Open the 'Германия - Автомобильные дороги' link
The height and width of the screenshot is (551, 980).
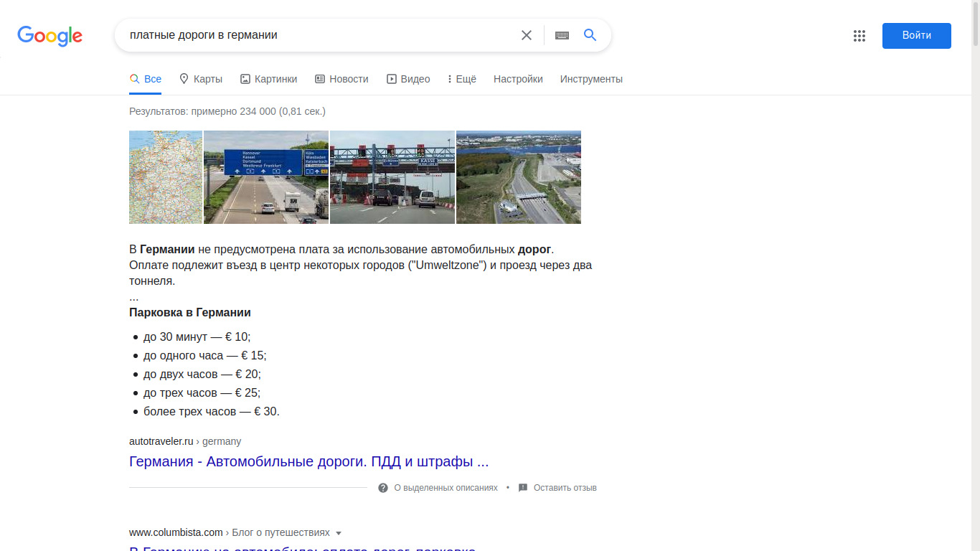pyautogui.click(x=308, y=461)
